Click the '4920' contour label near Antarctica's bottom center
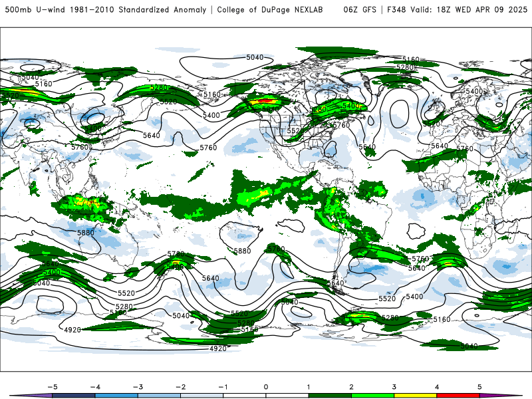The width and height of the screenshot is (532, 399). tap(218, 348)
